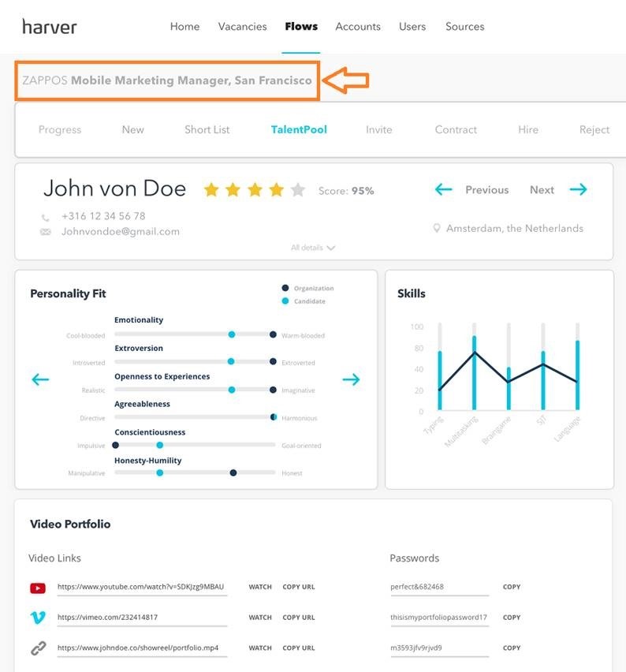The width and height of the screenshot is (626, 672).
Task: Open the Vacancies menu item
Action: coord(242,27)
